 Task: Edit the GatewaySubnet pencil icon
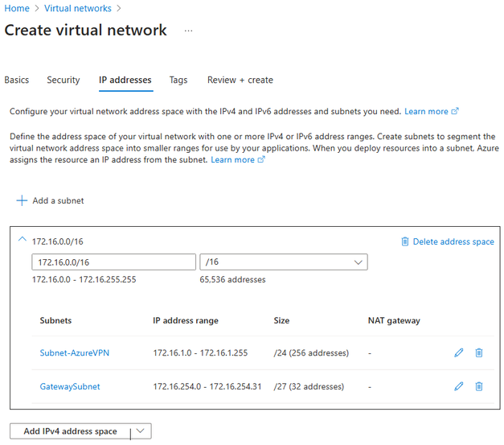459,386
